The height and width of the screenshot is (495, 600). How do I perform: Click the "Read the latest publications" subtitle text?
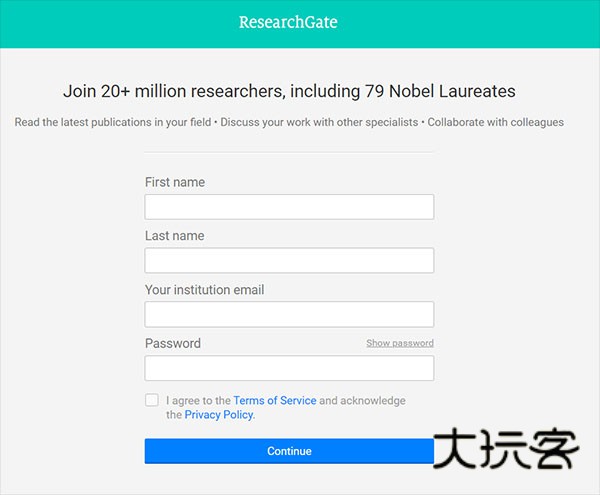[289, 122]
